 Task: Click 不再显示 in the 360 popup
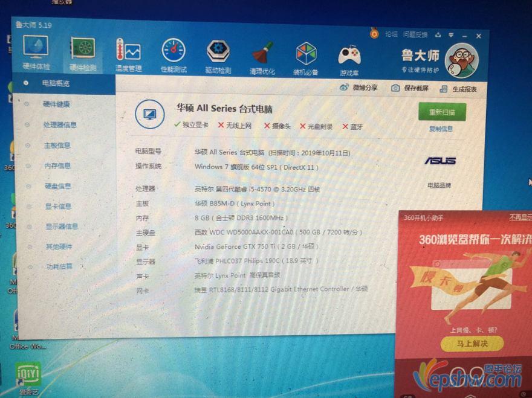521,217
